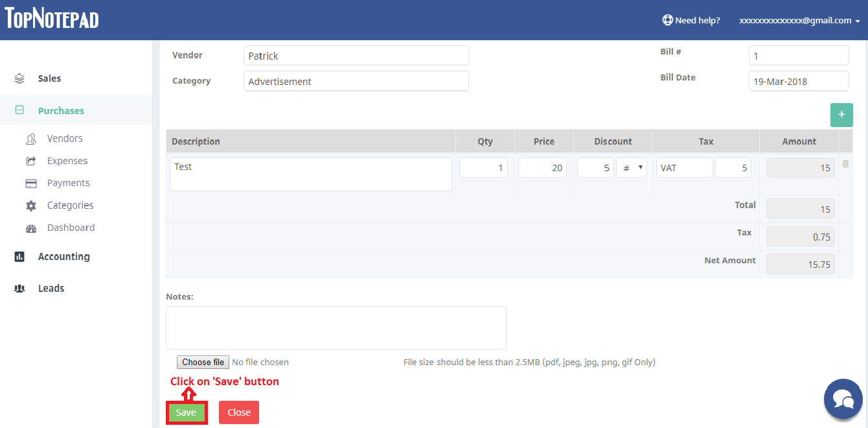Click the 'No file chosen' text
The width and height of the screenshot is (868, 428).
(260, 363)
